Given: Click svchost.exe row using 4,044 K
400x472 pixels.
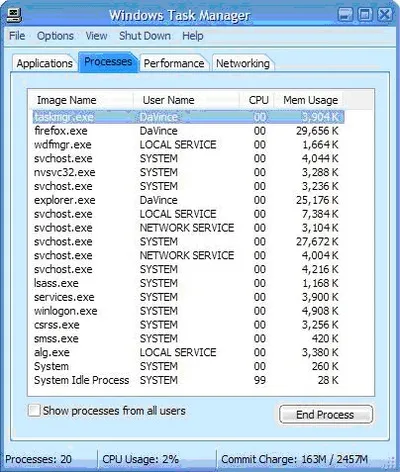Looking at the screenshot, I should [x=188, y=158].
